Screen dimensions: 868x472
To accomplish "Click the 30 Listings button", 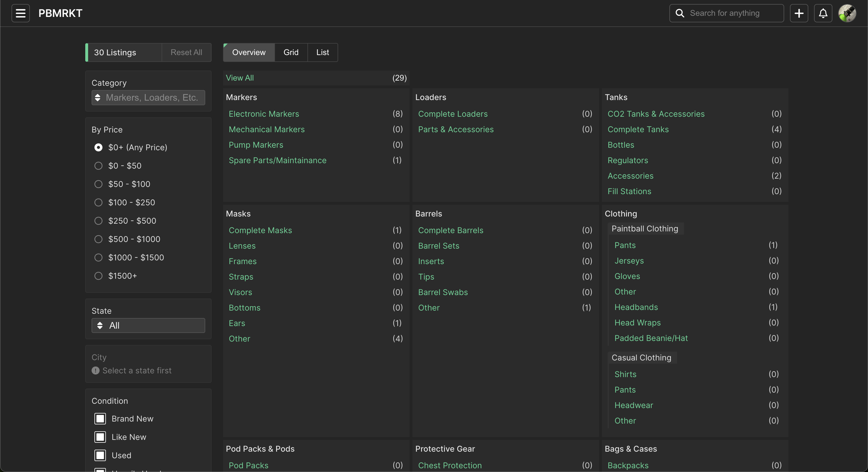I will [124, 52].
